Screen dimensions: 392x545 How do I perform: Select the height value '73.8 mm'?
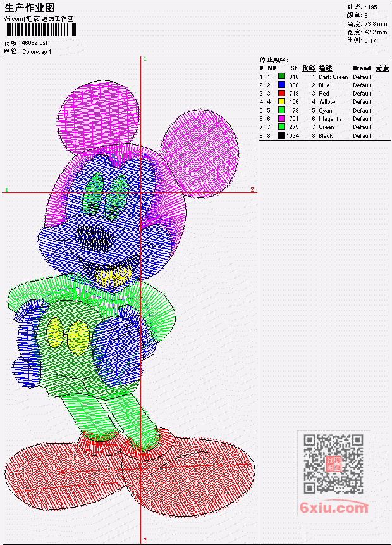376,24
